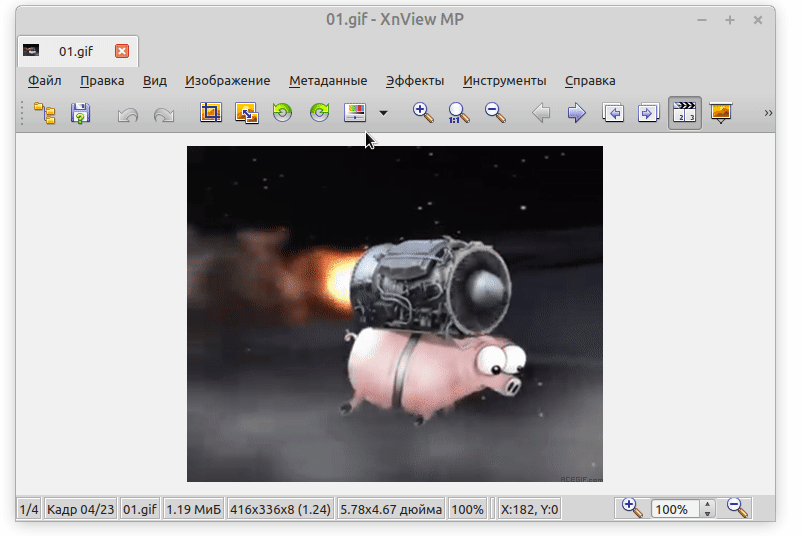Viewport: 803px width, 536px height.
Task: Click the status bar Zoom In icon
Action: click(x=631, y=508)
